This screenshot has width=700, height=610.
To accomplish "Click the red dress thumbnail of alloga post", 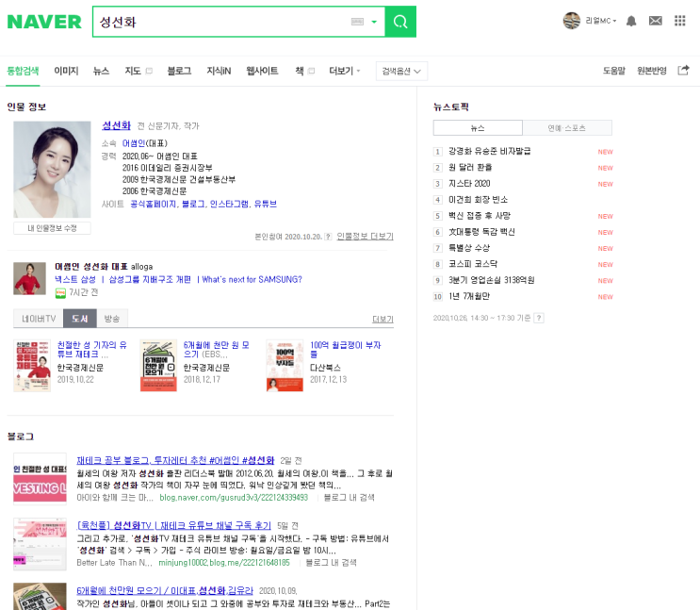I will [x=29, y=278].
